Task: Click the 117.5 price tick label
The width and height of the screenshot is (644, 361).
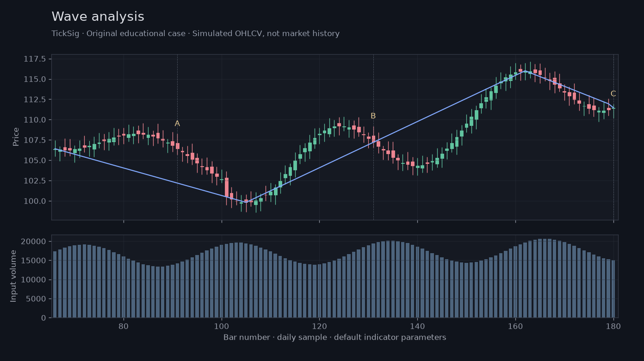Action: (x=35, y=59)
